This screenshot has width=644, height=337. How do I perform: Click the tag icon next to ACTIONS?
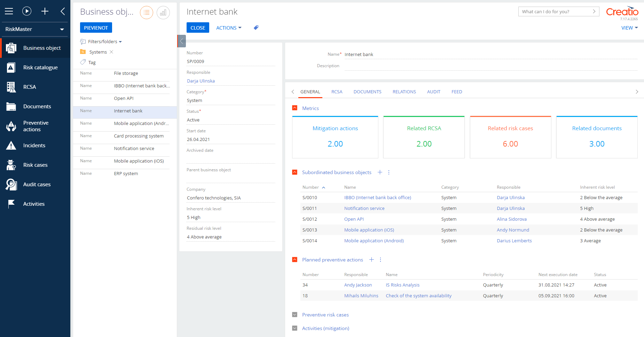click(x=256, y=28)
